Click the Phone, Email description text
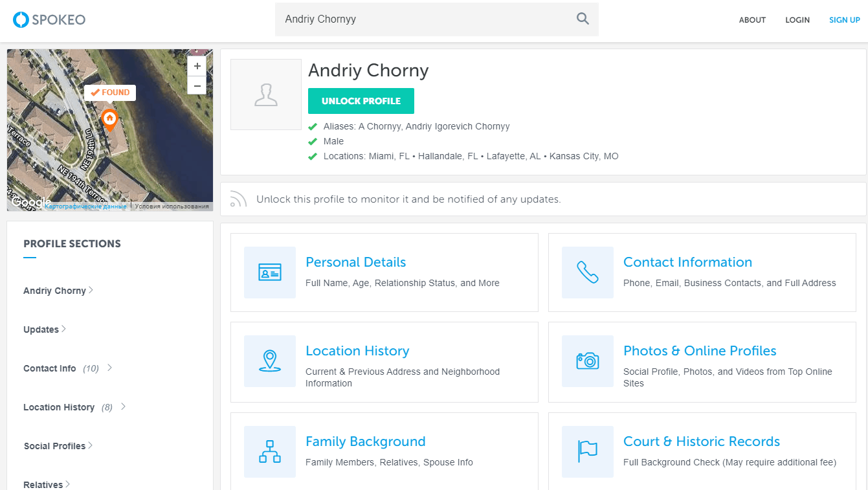This screenshot has height=490, width=868. 729,283
